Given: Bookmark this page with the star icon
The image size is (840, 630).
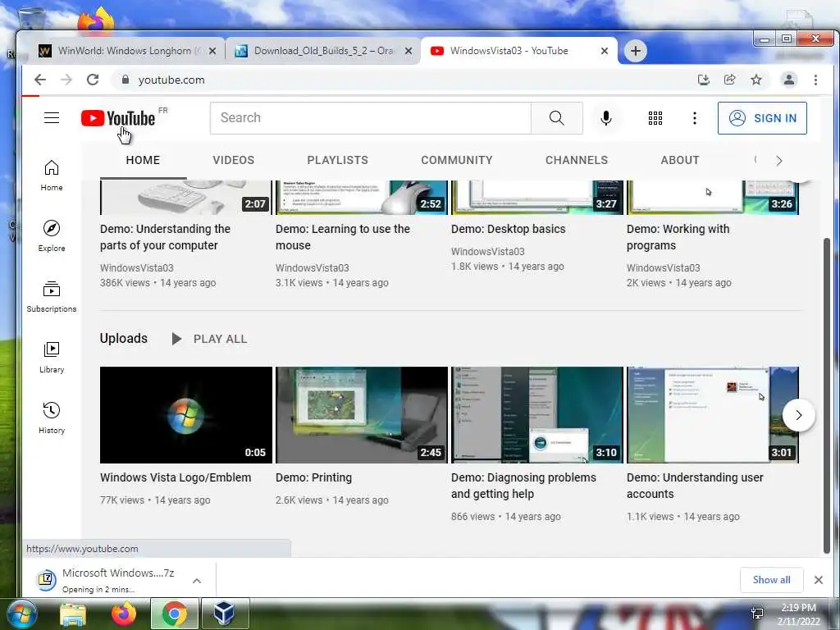Looking at the screenshot, I should coord(756,80).
